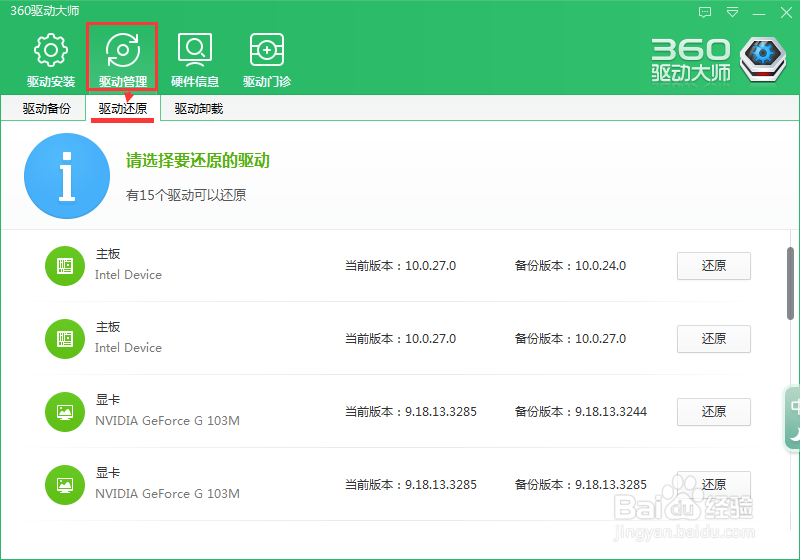This screenshot has width=800, height=560.
Task: Select text 备份版本：10.0.24.0
Action: click(x=570, y=266)
